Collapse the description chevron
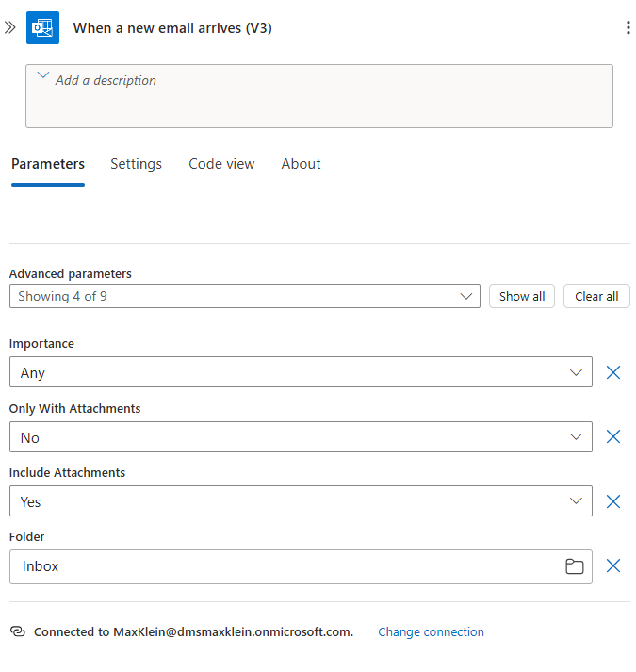Image resolution: width=636 pixels, height=672 pixels. pyautogui.click(x=42, y=76)
